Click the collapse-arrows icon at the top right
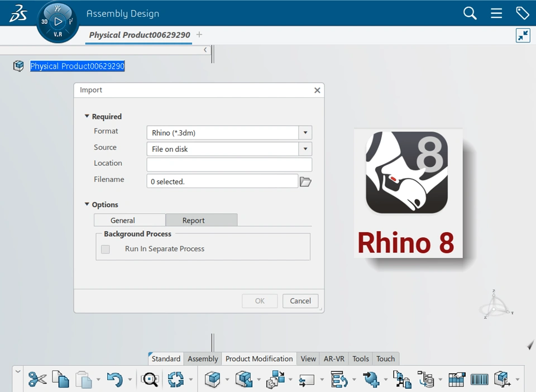Image resolution: width=536 pixels, height=392 pixels. pos(523,35)
